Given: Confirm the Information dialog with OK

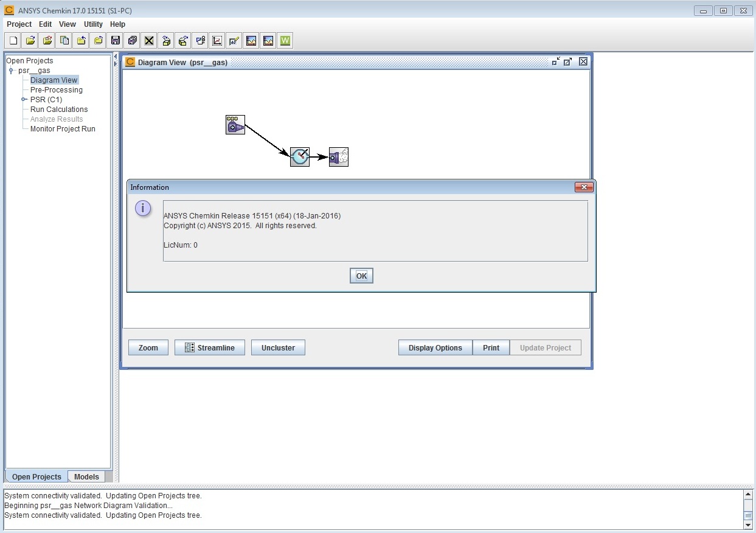Looking at the screenshot, I should pos(361,276).
